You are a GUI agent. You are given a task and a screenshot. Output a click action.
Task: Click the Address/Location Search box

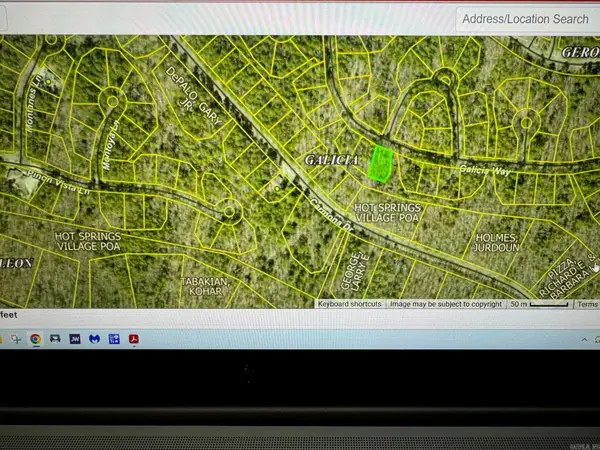[525, 18]
